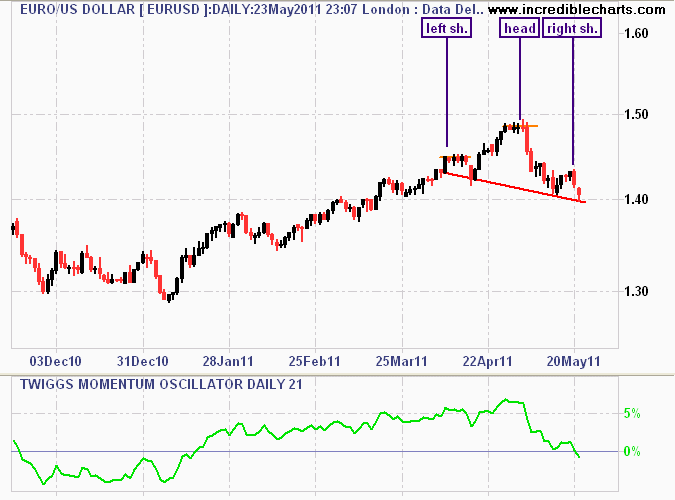Select the 31Dec10 date label
675x500 pixels.
142,359
